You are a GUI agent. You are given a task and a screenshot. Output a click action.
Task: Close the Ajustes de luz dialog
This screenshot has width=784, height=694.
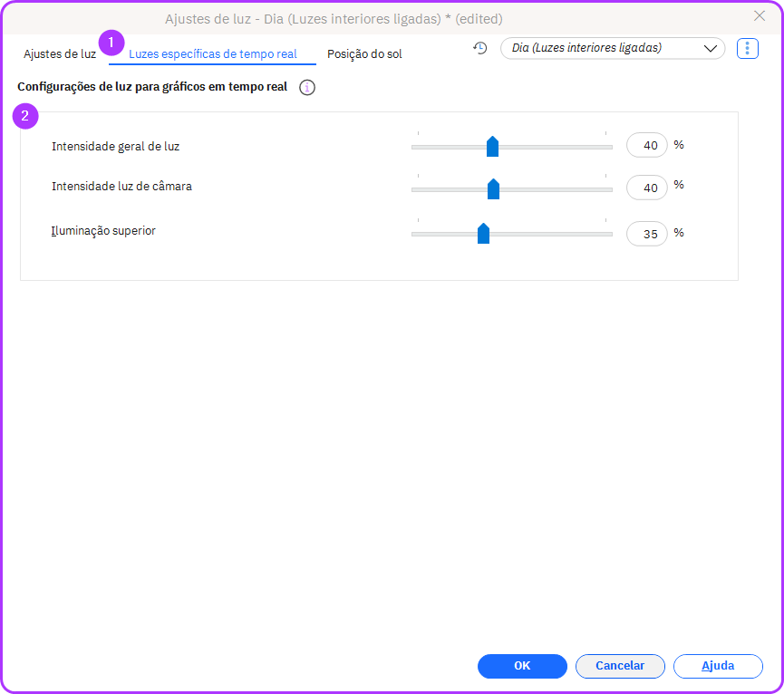click(760, 15)
